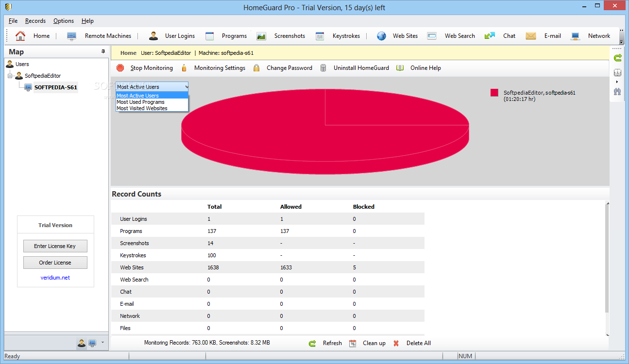Click the Keystrokes row label in Record Counts
Viewport: 629px width, 364px height.
click(133, 255)
